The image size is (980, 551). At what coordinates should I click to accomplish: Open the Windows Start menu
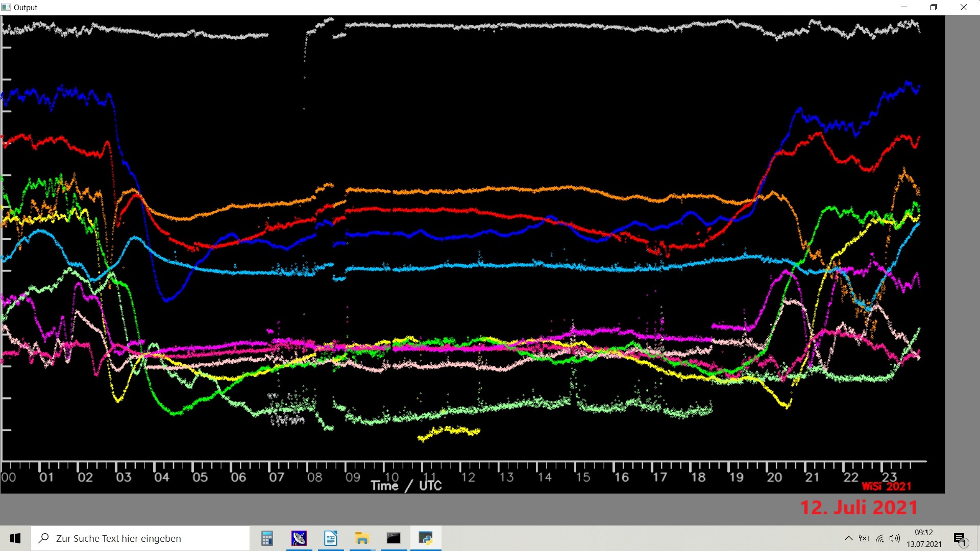click(15, 538)
